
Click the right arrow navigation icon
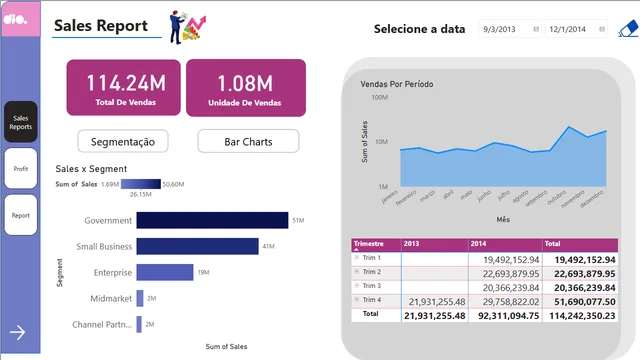18,332
